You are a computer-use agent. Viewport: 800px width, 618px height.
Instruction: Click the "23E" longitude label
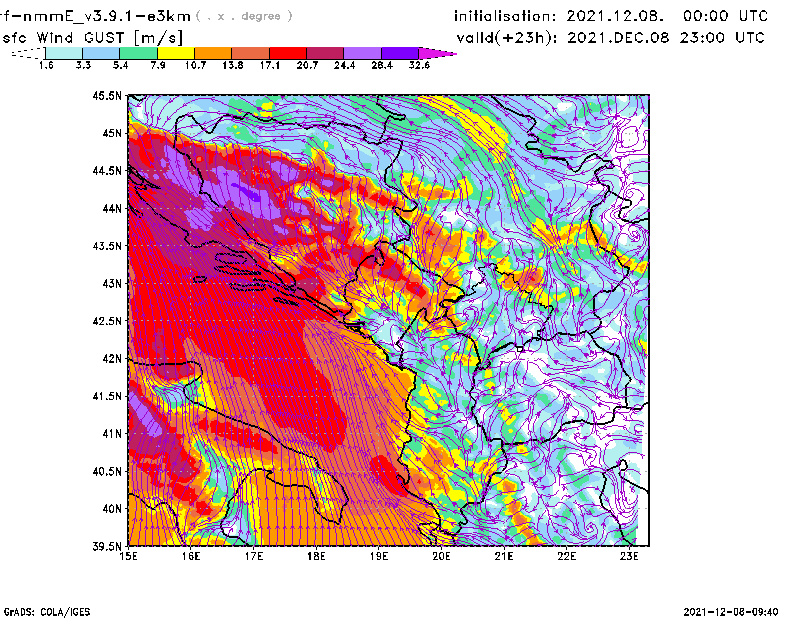[x=629, y=556]
